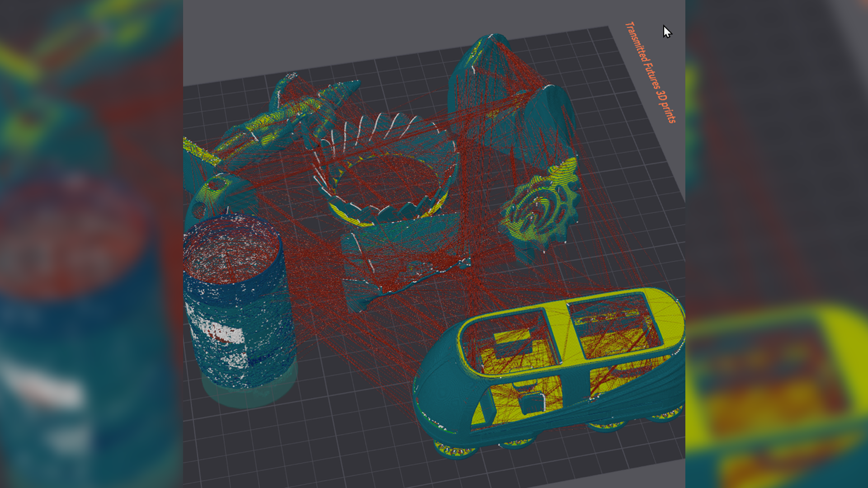868x488 pixels.
Task: Select the spiral crown ring model
Action: click(387, 169)
